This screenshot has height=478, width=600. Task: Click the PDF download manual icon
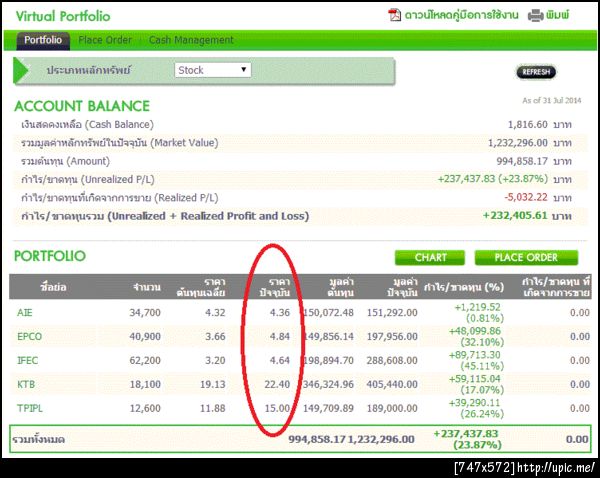coord(394,15)
